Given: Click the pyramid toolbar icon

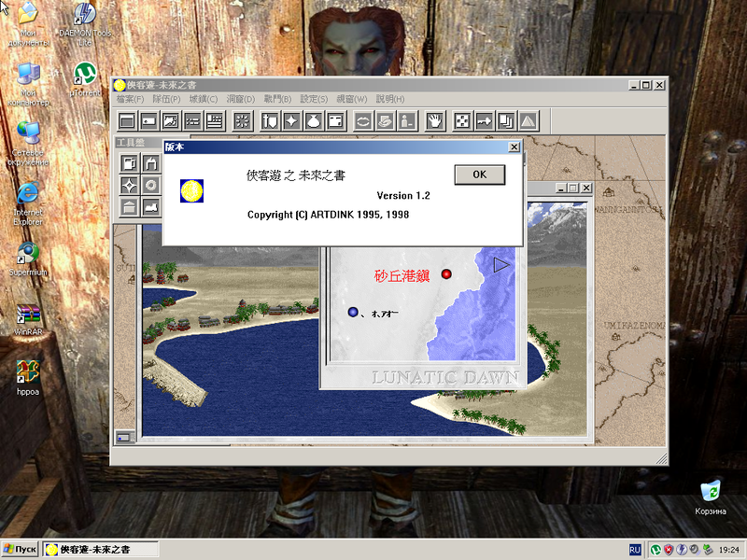Looking at the screenshot, I should click(x=529, y=121).
